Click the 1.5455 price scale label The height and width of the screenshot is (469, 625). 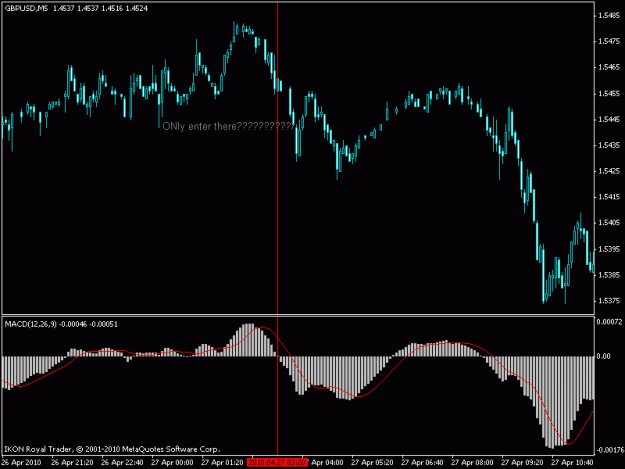(609, 93)
